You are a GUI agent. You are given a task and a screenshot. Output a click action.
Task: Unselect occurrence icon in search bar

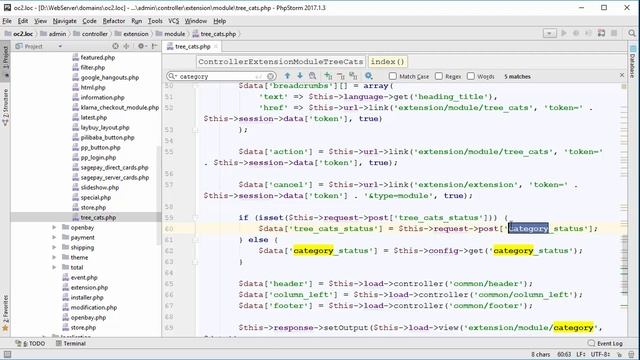(x=341, y=76)
